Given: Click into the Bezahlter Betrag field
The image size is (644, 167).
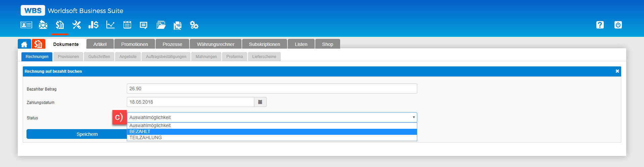Looking at the screenshot, I should click(x=272, y=89).
